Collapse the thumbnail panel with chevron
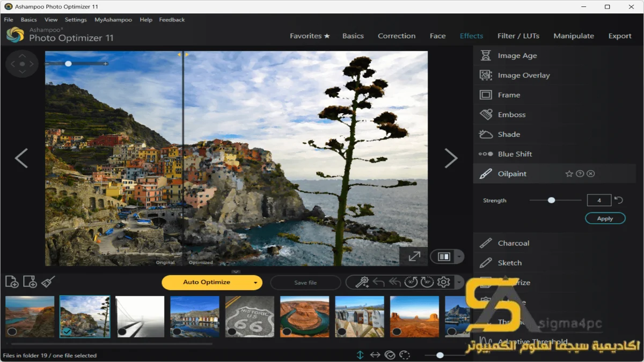 coord(236,271)
